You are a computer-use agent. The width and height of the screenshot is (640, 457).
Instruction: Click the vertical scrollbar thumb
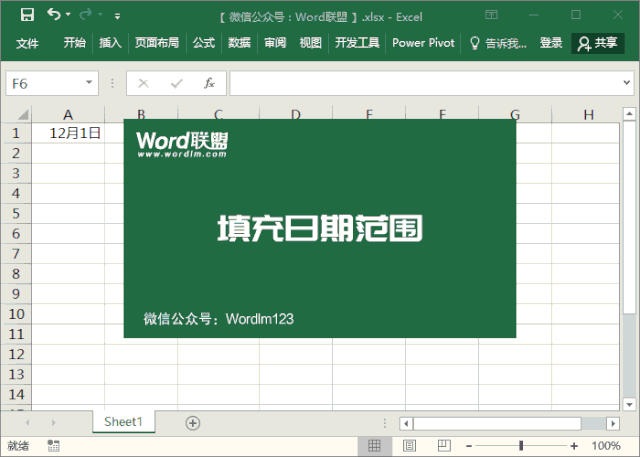pyautogui.click(x=629, y=217)
